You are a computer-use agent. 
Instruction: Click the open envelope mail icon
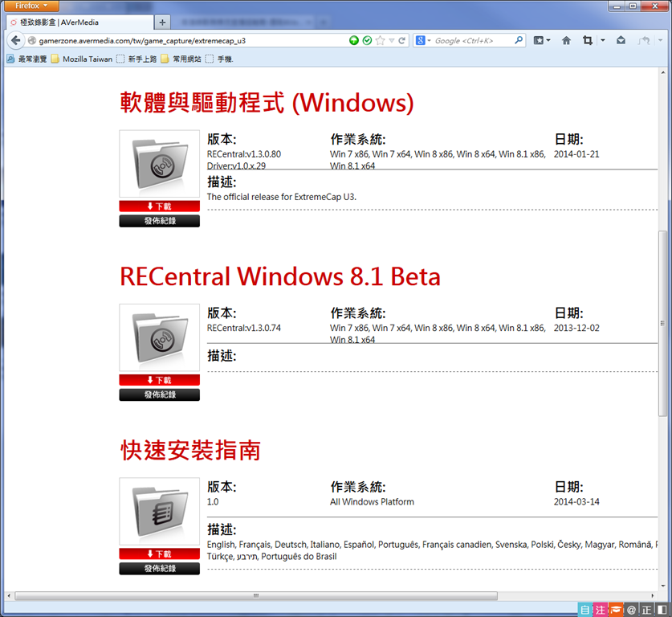(x=621, y=40)
